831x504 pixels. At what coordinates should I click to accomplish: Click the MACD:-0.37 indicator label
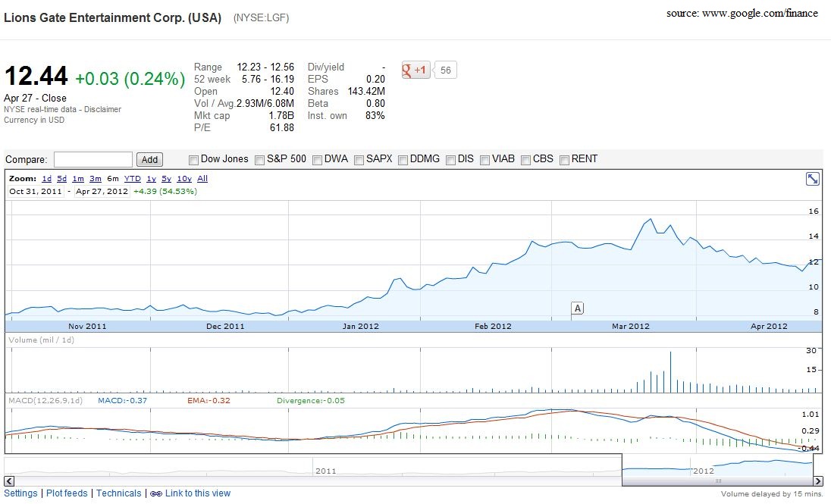coord(122,401)
